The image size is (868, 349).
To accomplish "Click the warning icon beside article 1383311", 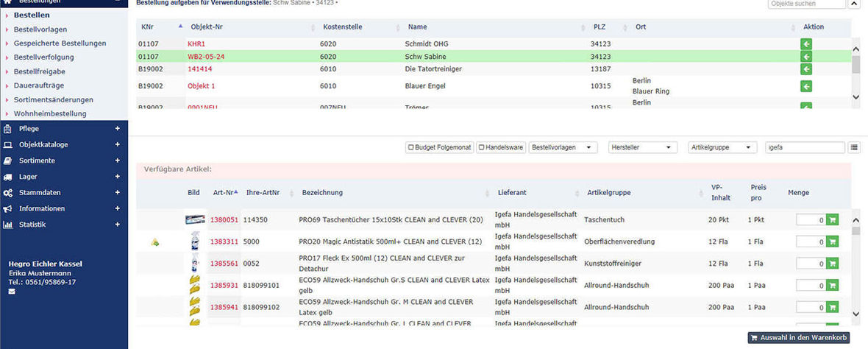I will click(155, 242).
